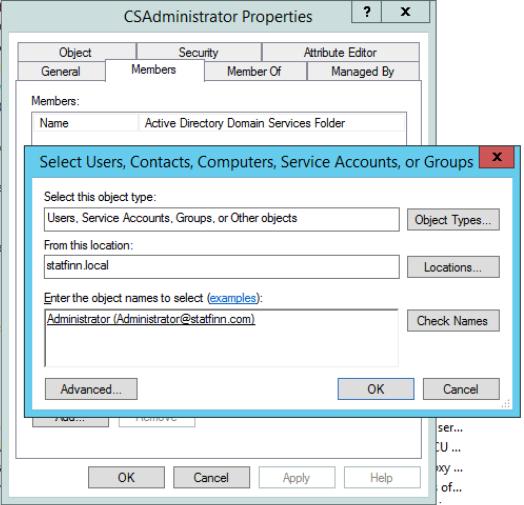Open the Object Types dialog
The width and height of the screenshot is (524, 505).
coord(453,220)
